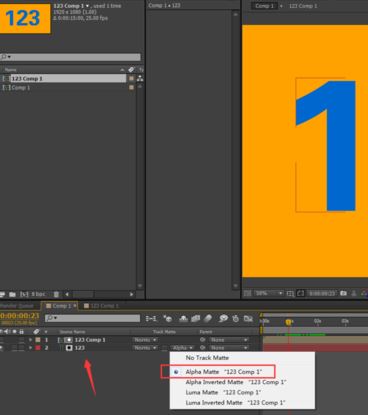Toggle the Frame Blending icon in timeline toolbar
Image resolution: width=368 pixels, height=415 pixels.
[x=195, y=319]
